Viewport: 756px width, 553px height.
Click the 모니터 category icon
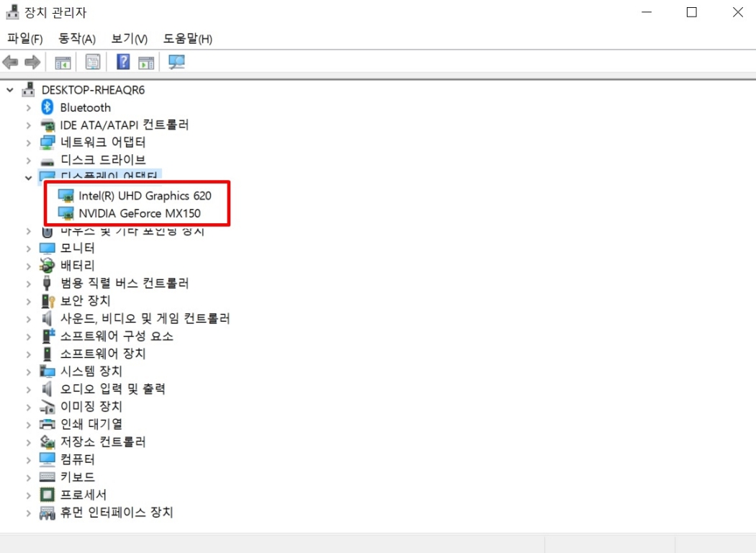coord(48,248)
